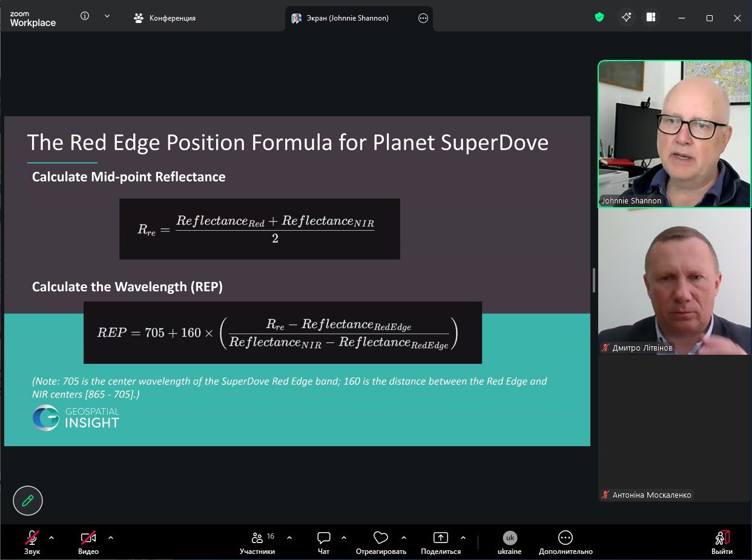Open the Чат chat panel
The height and width of the screenshot is (560, 752).
coord(324,542)
